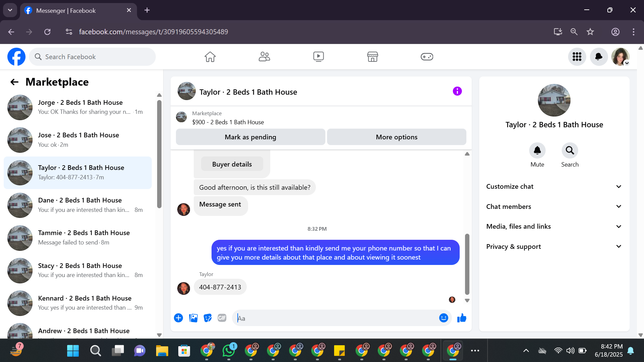Open the Facebook home feed icon
Image resolution: width=644 pixels, height=362 pixels.
[210, 57]
